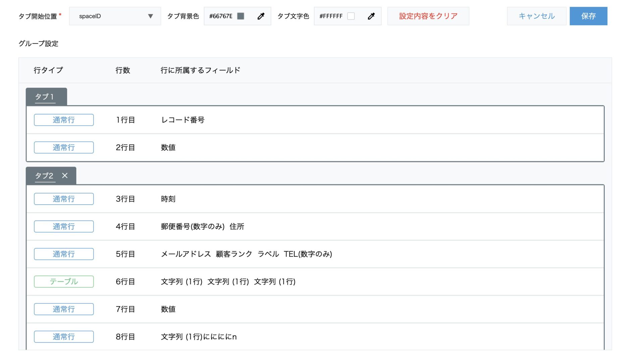644x356 pixels.
Task: Click the white tab text color swatch
Action: point(351,16)
